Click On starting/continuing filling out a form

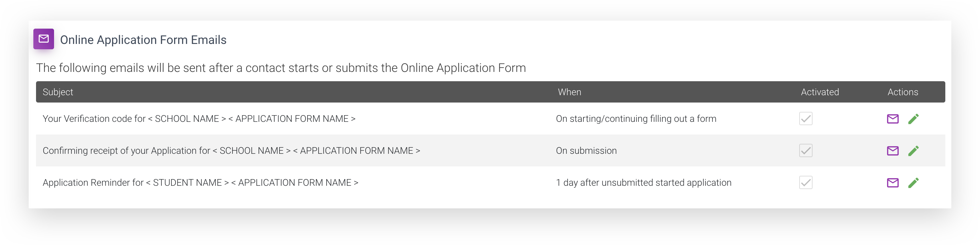click(636, 119)
